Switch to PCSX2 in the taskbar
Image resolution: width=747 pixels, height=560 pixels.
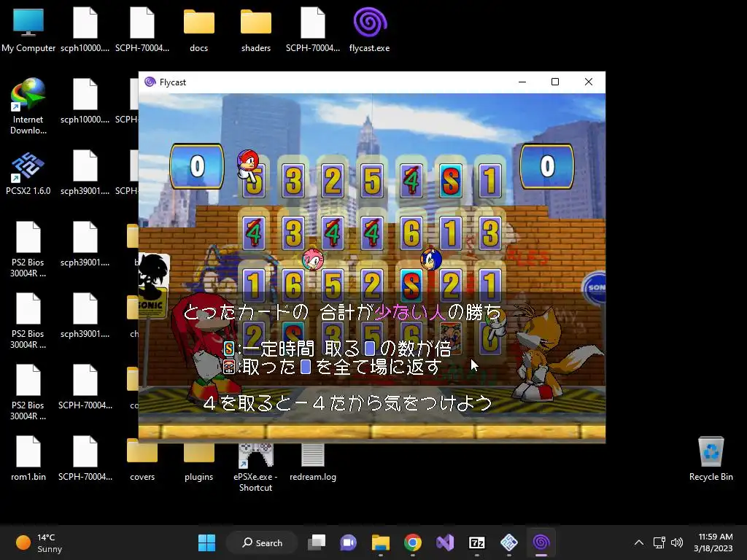tap(508, 542)
